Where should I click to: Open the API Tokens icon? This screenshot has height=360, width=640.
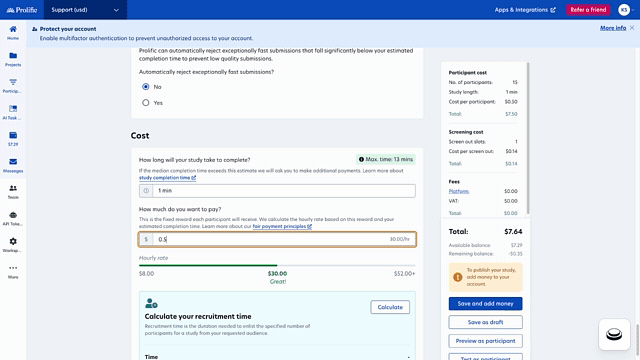pyautogui.click(x=13, y=215)
